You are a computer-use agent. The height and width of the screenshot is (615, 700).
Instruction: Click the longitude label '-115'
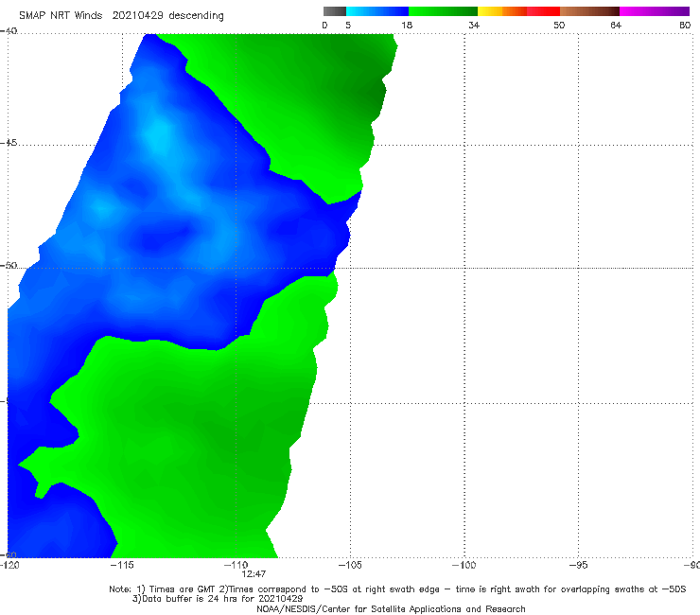point(122,565)
